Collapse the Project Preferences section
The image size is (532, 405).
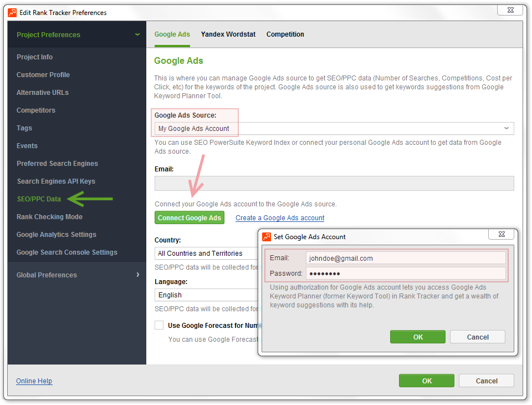(137, 34)
